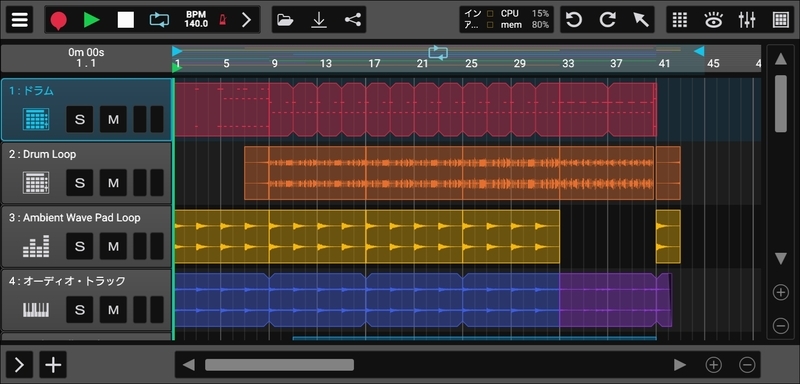The height and width of the screenshot is (384, 800).
Task: Mute the ドラム track
Action: pyautogui.click(x=113, y=119)
